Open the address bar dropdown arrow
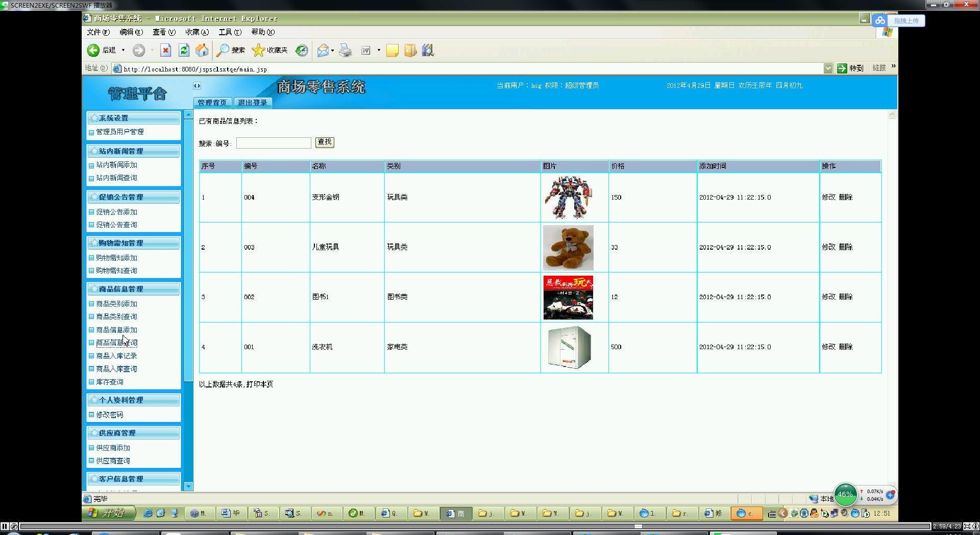 click(828, 68)
